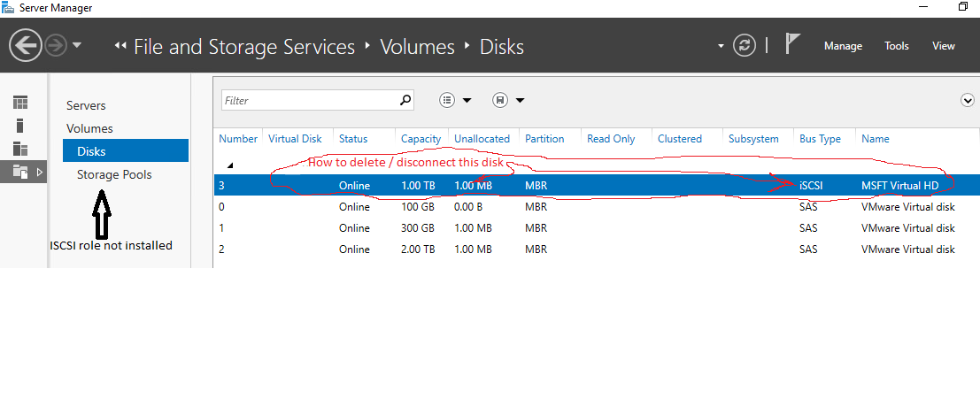This screenshot has width=980, height=407.
Task: Click the back navigation arrow
Action: tap(27, 45)
